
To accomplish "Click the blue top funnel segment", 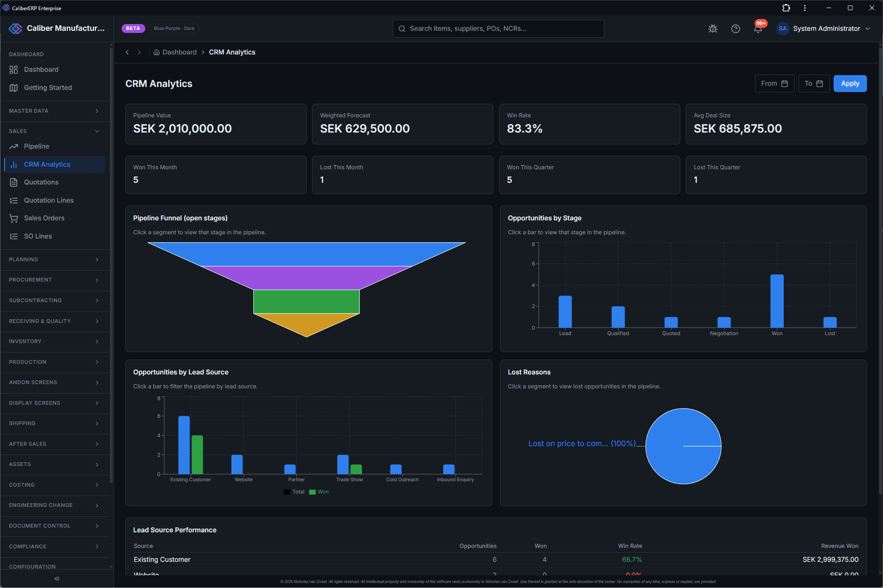I will tap(306, 254).
